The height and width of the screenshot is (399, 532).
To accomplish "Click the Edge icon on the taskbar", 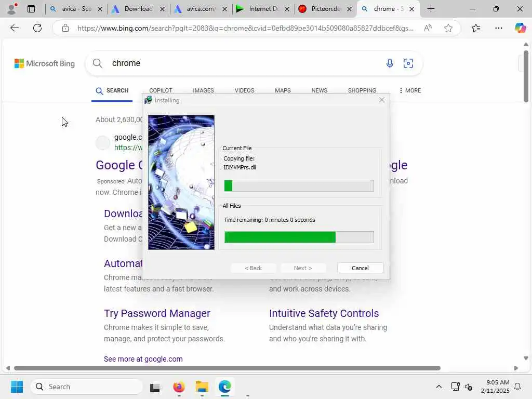I will point(224,387).
